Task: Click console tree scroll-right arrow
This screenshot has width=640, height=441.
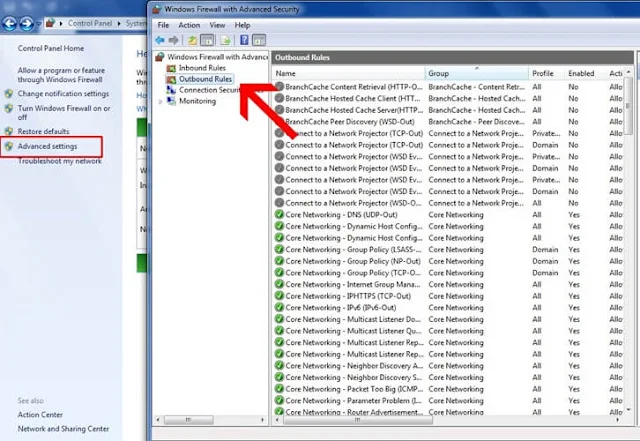Action: click(262, 420)
